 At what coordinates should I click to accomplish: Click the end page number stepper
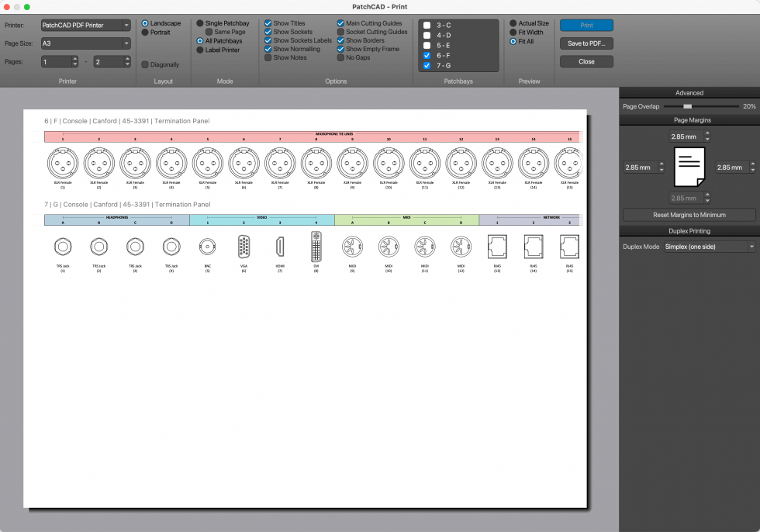[127, 61]
